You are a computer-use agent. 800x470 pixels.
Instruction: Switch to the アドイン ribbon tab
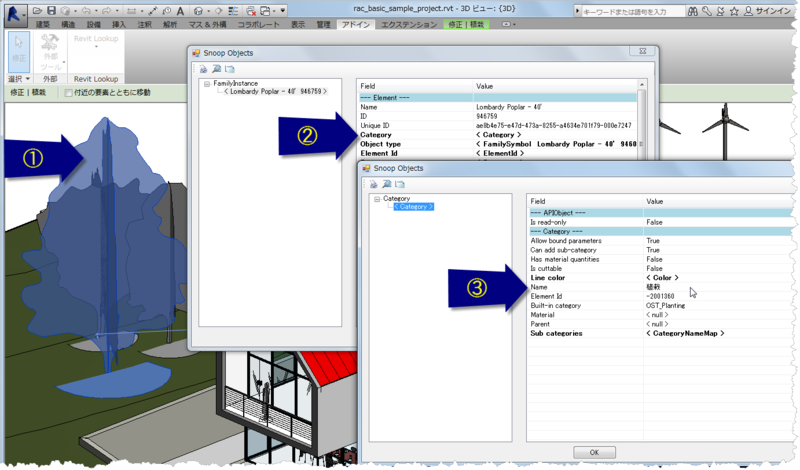pyautogui.click(x=356, y=24)
